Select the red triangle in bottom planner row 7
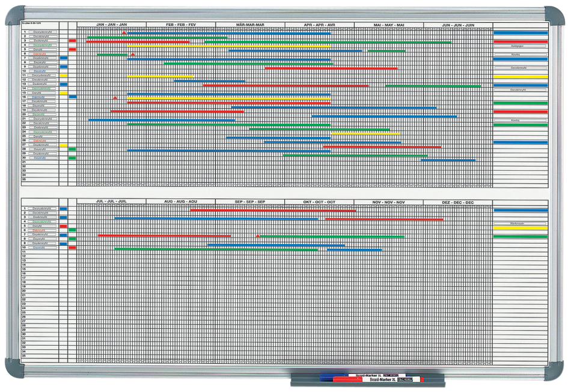The width and height of the screenshot is (568, 392). (x=258, y=236)
